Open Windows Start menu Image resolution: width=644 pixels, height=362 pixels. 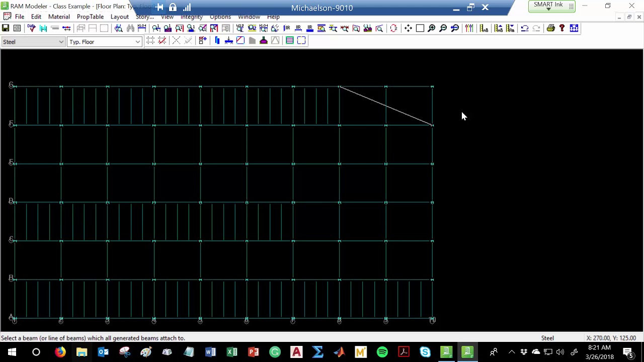12,352
